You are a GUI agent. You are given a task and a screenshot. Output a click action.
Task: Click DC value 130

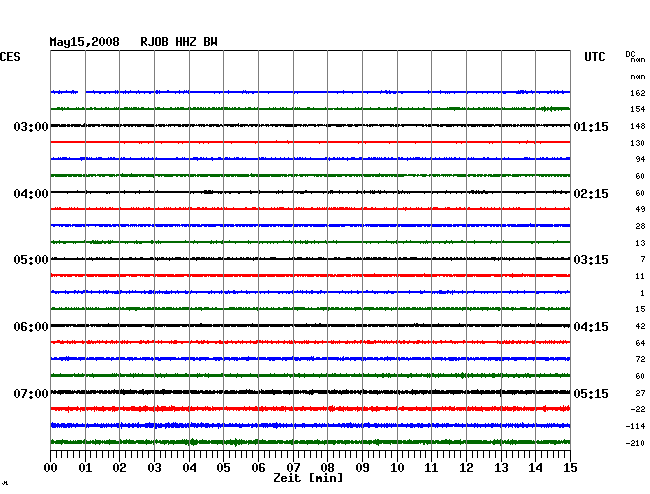click(638, 143)
